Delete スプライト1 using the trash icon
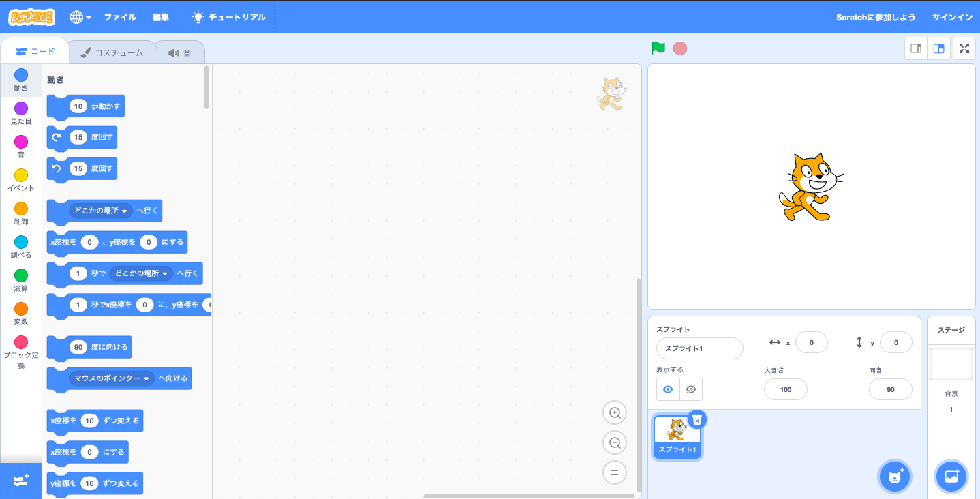The height and width of the screenshot is (499, 980). (696, 419)
